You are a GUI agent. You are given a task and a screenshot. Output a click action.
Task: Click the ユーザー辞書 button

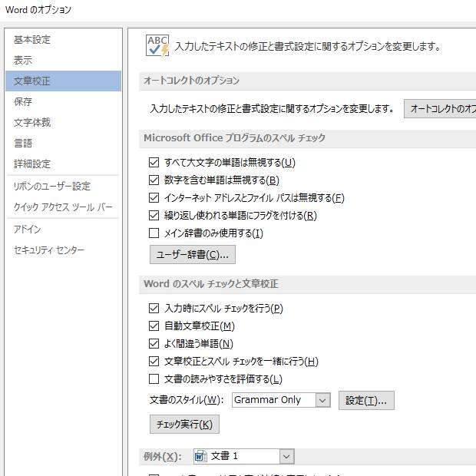(x=192, y=254)
